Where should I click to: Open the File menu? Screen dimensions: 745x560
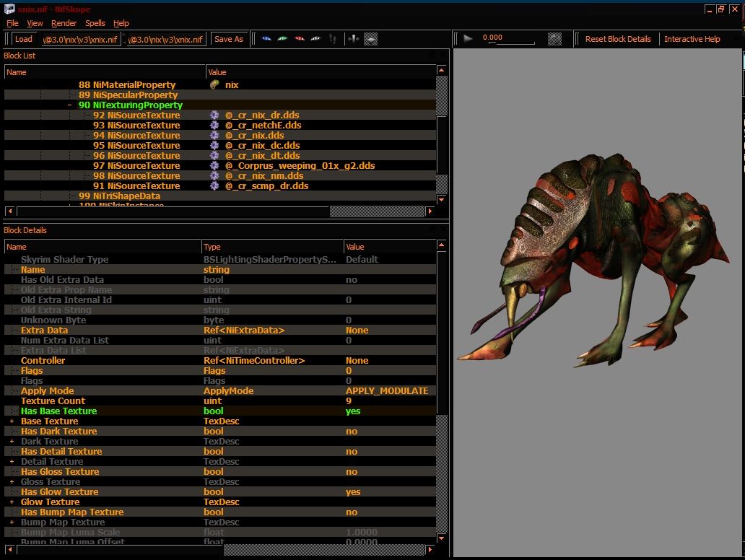click(x=12, y=23)
